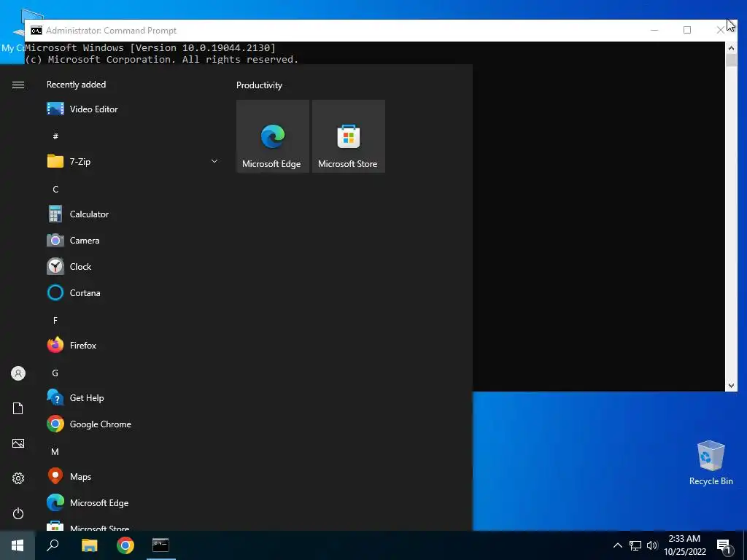Screen dimensions: 747x560
Task: Click Command Prompt scrollbar up arrow
Action: coord(731,48)
